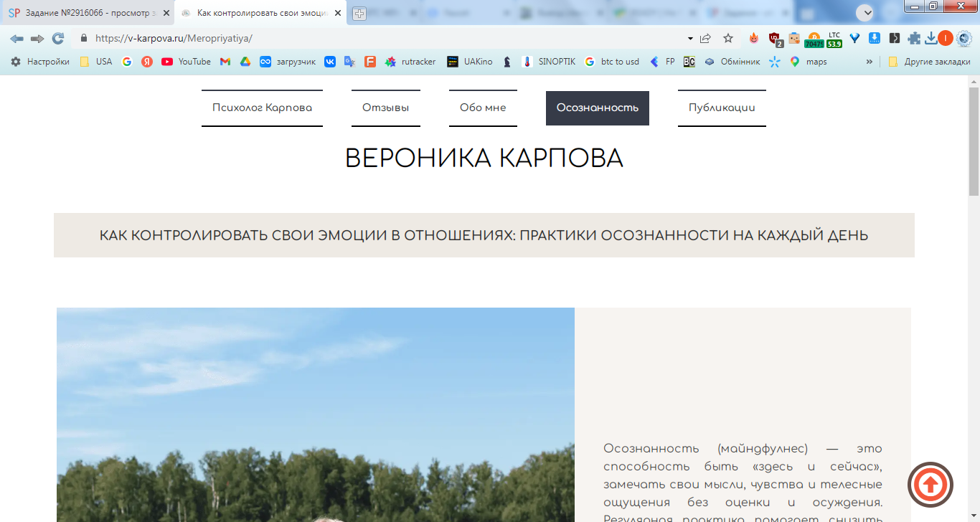This screenshot has width=980, height=522.
Task: Open the Google Translate bookmark icon
Action: point(350,62)
